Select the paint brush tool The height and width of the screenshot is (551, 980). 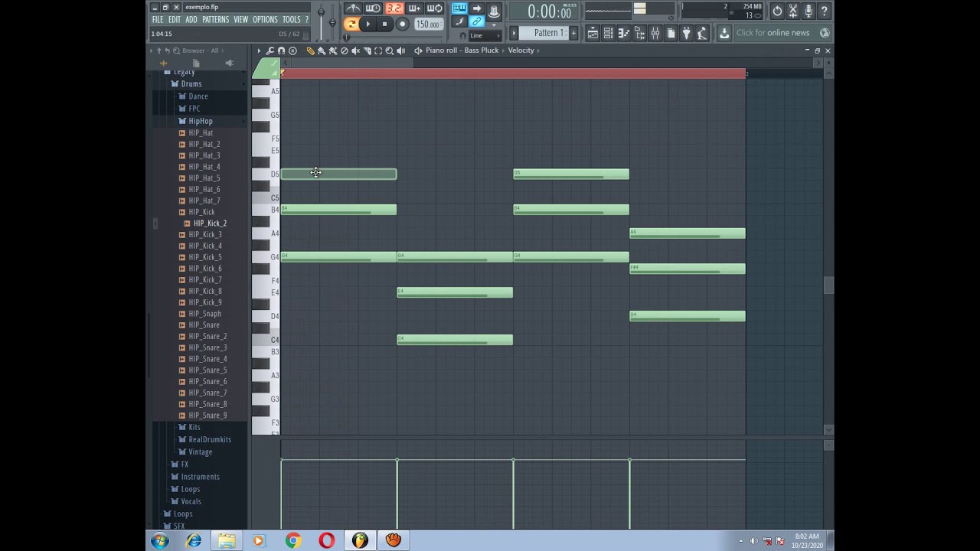coord(322,51)
